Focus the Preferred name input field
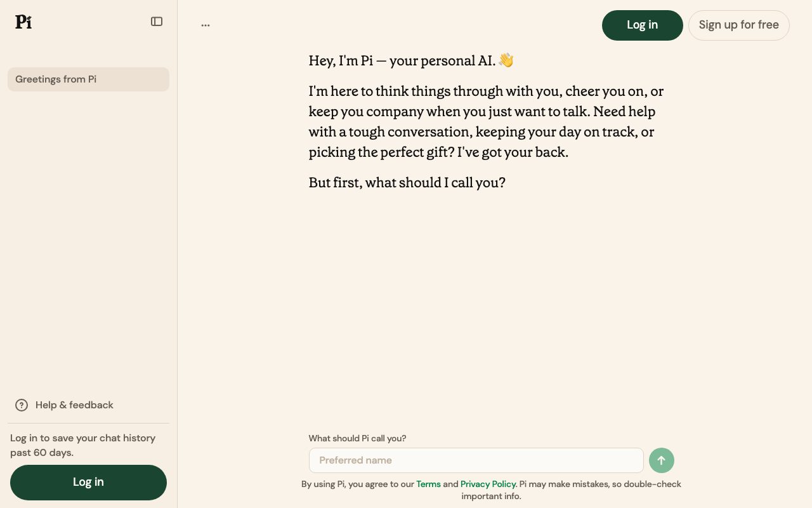Screen dimensions: 812x508 pos(476,460)
